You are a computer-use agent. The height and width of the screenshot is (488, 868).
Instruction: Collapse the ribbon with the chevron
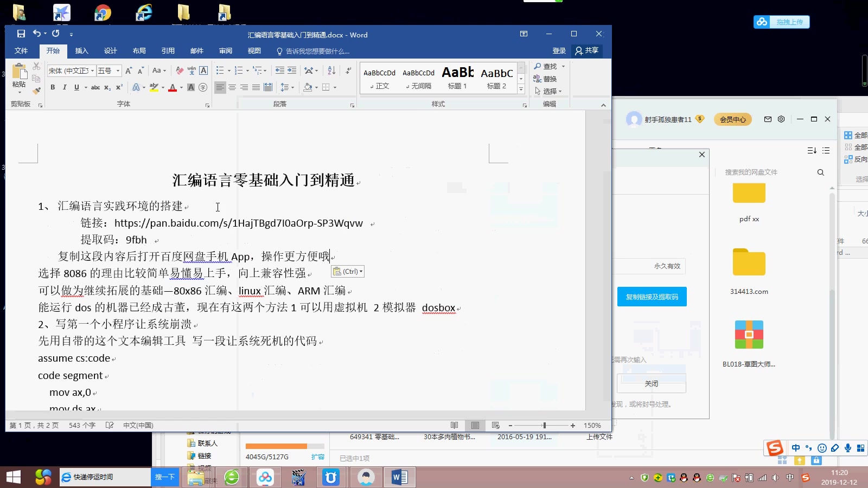pyautogui.click(x=603, y=105)
